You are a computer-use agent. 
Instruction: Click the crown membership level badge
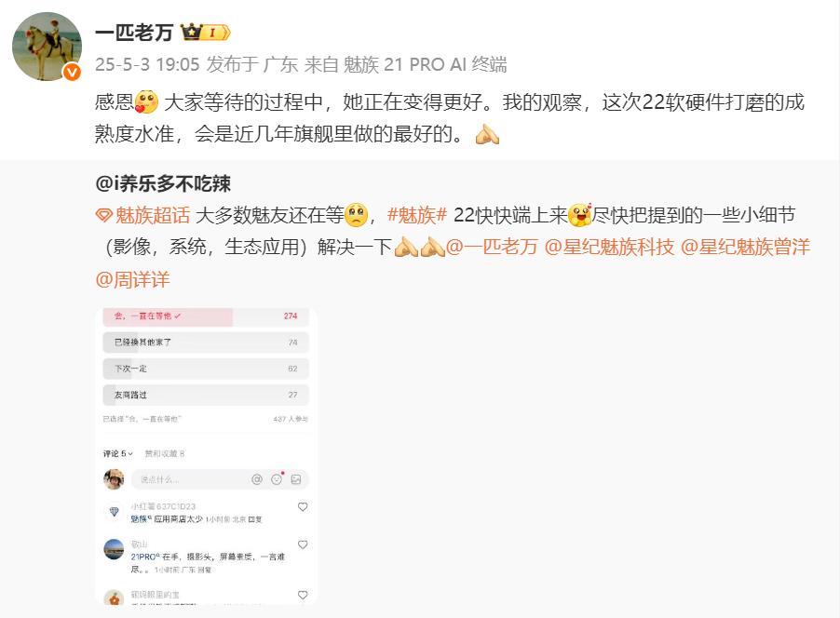click(206, 33)
